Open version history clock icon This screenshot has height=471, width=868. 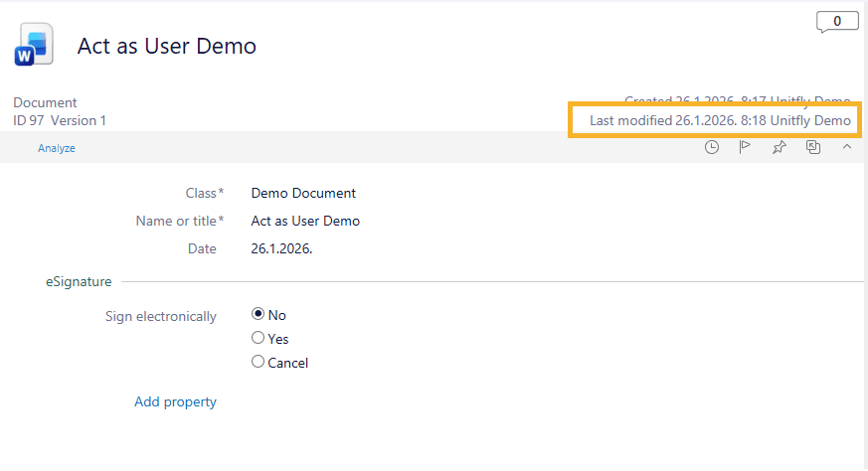click(x=712, y=147)
